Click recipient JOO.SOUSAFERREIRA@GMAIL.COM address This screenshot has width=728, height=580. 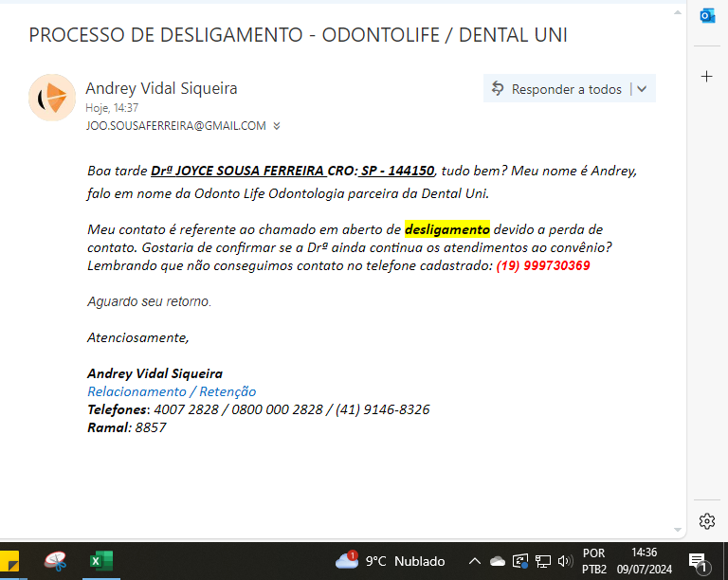pos(176,126)
